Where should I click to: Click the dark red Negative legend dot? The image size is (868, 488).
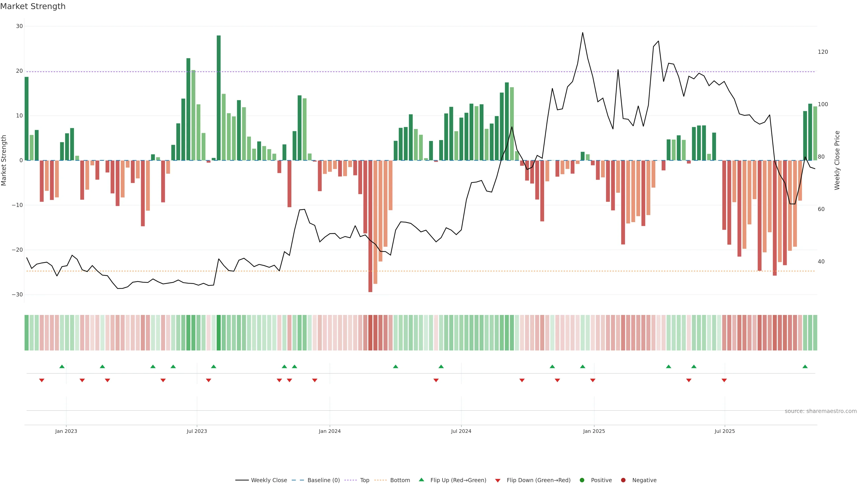click(623, 480)
